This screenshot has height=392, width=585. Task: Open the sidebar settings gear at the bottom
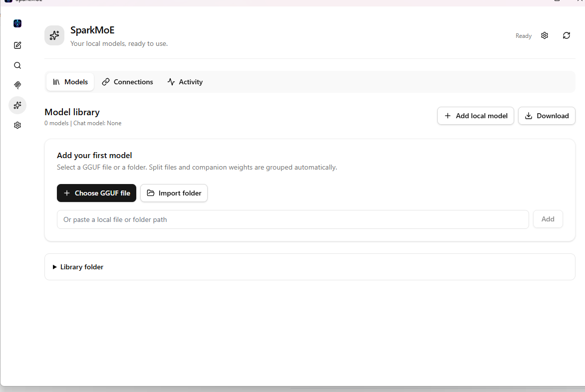(x=17, y=125)
